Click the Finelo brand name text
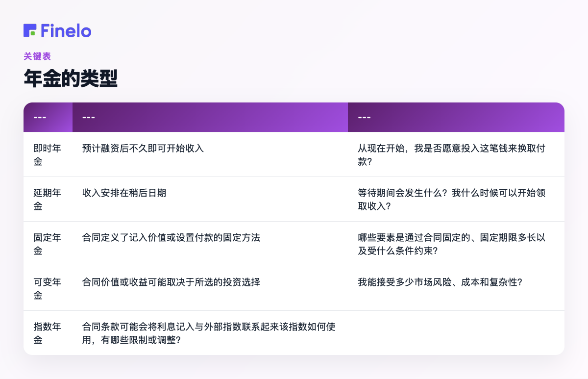Viewport: 588px width, 379px height. 66,30
